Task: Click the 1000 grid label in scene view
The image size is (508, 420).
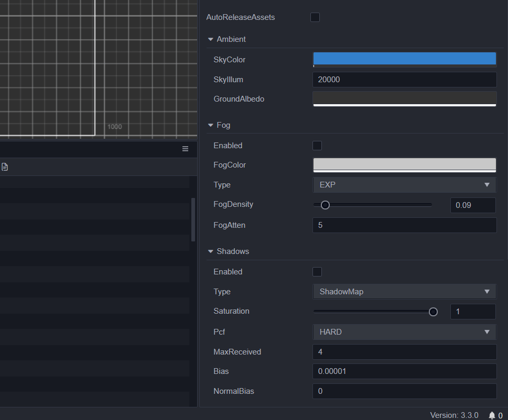Action: pyautogui.click(x=115, y=127)
